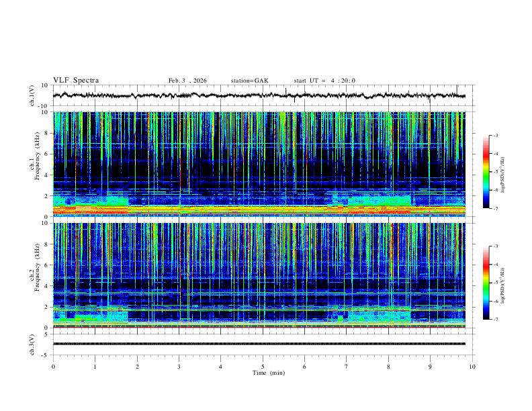Click the upper color bar's log(PSD) label
The height and width of the screenshot is (411, 532).
(503, 175)
